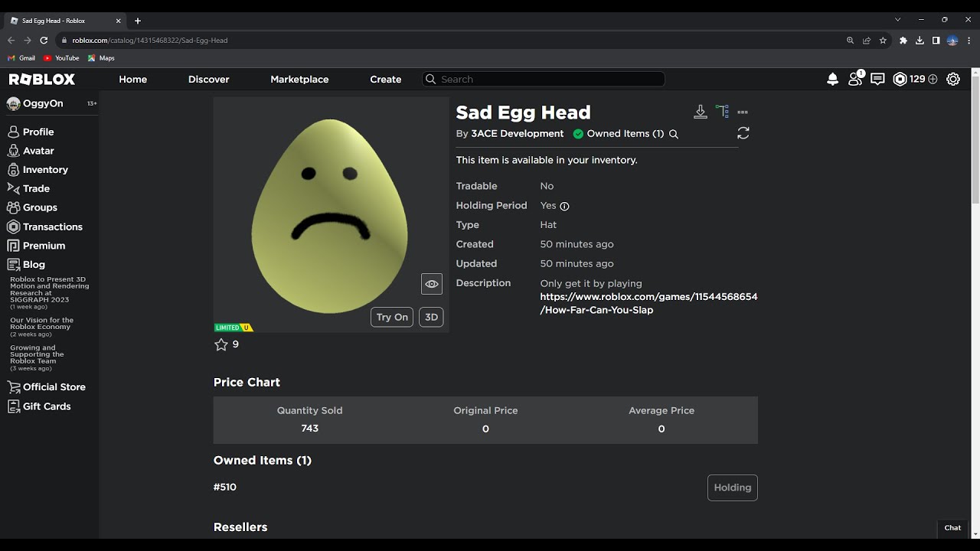Click Chrome share page icon
This screenshot has width=980, height=551.
[867, 41]
